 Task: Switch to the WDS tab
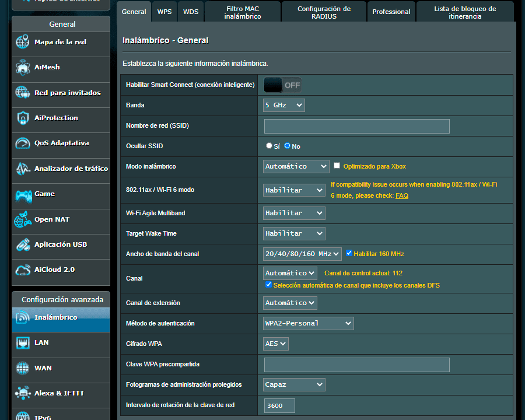coord(191,12)
